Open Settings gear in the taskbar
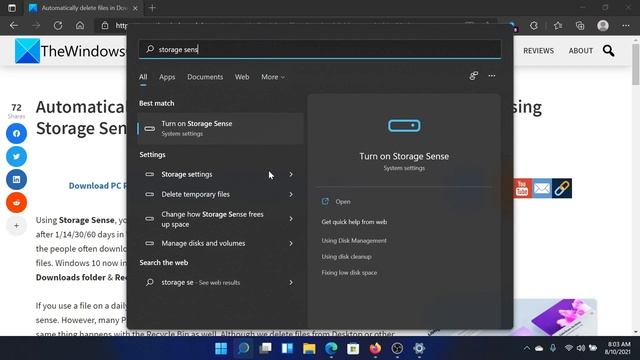Screen dimensions: 640x360 (x=419, y=348)
